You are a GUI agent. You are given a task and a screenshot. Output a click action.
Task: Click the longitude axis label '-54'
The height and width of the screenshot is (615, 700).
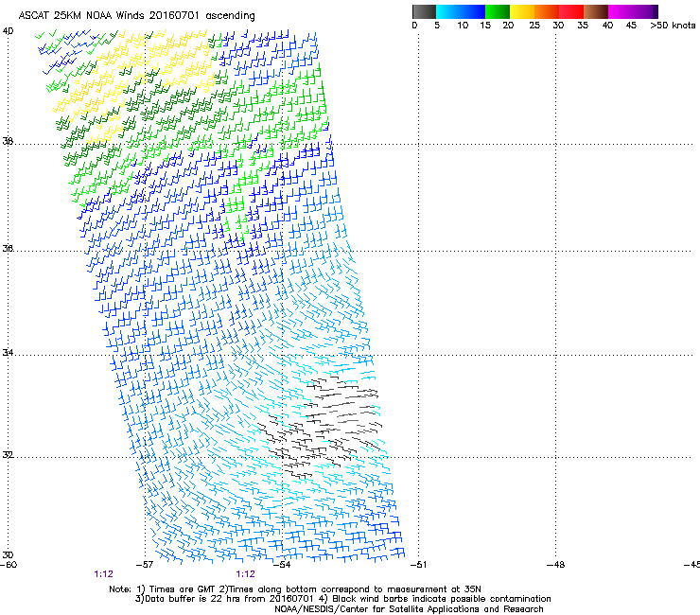(x=282, y=565)
